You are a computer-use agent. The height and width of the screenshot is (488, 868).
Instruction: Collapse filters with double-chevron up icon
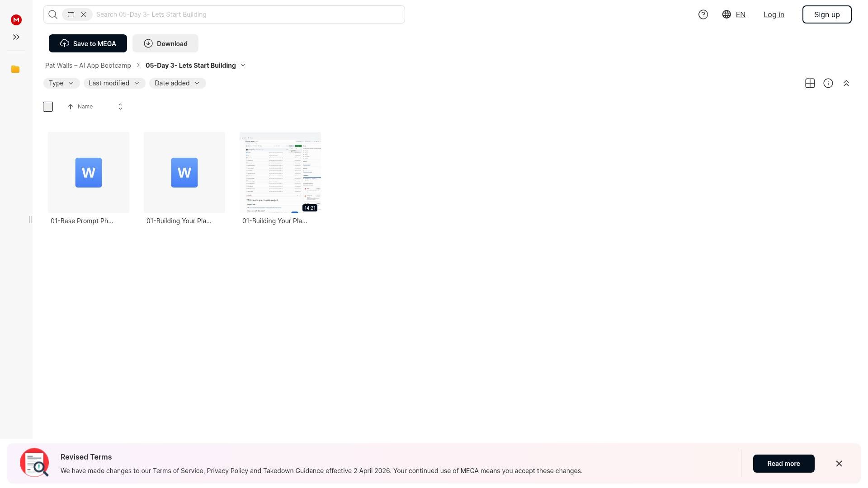click(x=846, y=83)
